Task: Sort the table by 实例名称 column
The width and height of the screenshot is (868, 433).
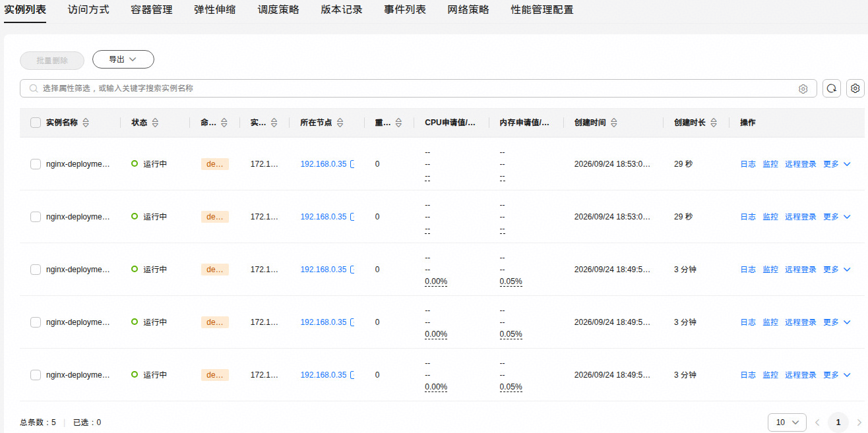Action: (x=86, y=123)
